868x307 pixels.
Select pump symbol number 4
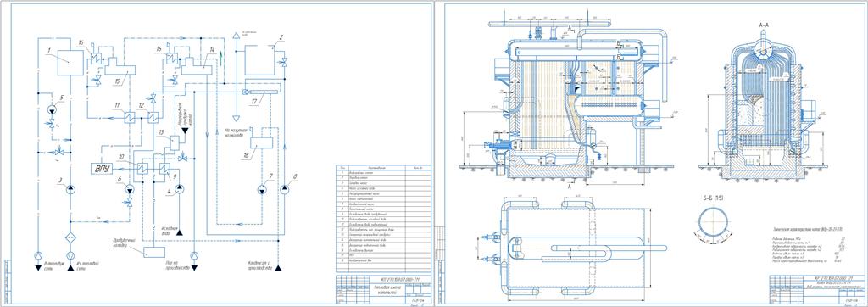[x=179, y=190]
